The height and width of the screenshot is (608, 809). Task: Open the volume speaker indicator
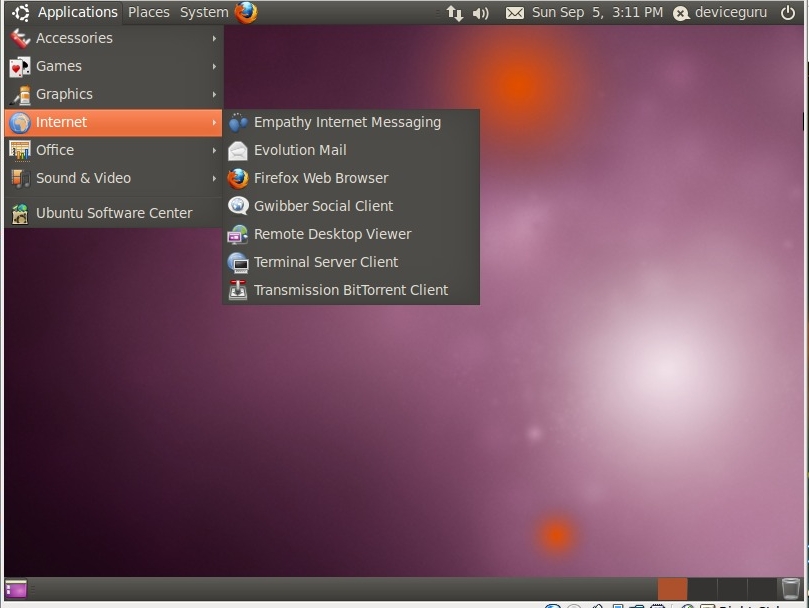click(480, 13)
